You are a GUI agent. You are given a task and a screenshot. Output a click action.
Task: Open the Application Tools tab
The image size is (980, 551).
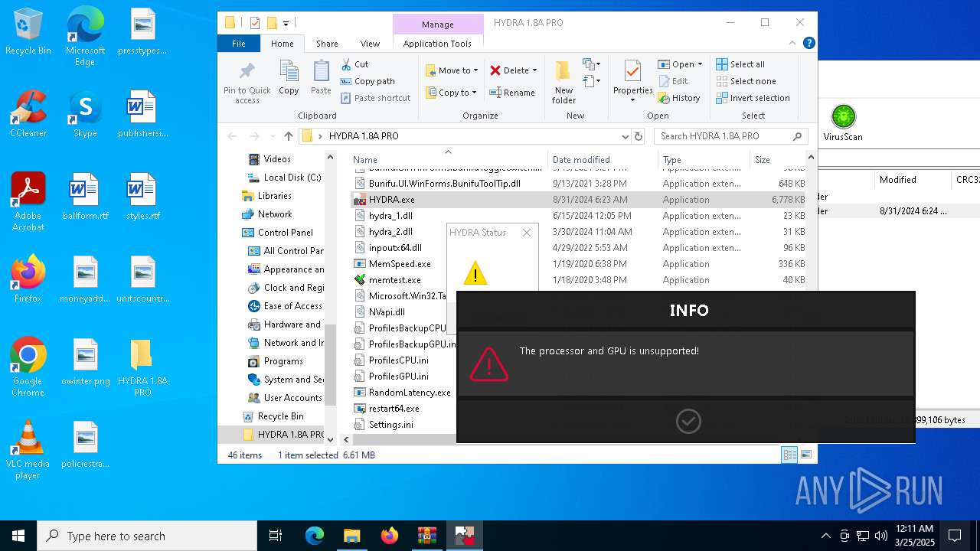click(437, 44)
